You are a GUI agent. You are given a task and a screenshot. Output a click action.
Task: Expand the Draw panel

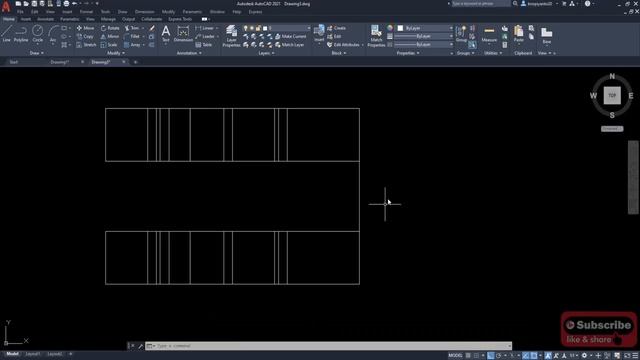click(x=37, y=53)
